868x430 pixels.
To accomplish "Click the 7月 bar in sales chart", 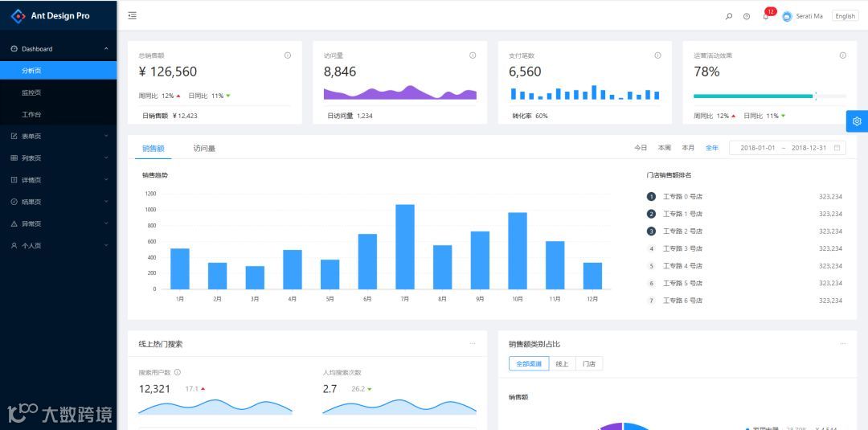I will (x=405, y=247).
